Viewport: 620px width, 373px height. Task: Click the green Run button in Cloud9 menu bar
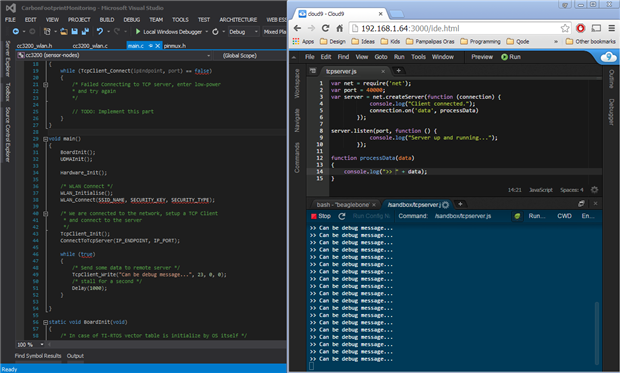pos(511,57)
